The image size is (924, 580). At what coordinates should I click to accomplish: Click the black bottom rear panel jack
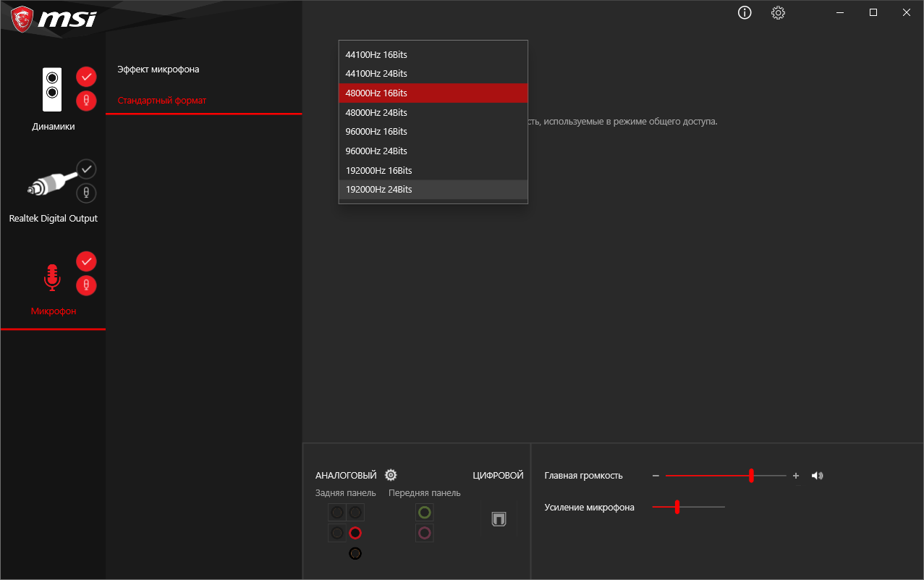tap(355, 553)
